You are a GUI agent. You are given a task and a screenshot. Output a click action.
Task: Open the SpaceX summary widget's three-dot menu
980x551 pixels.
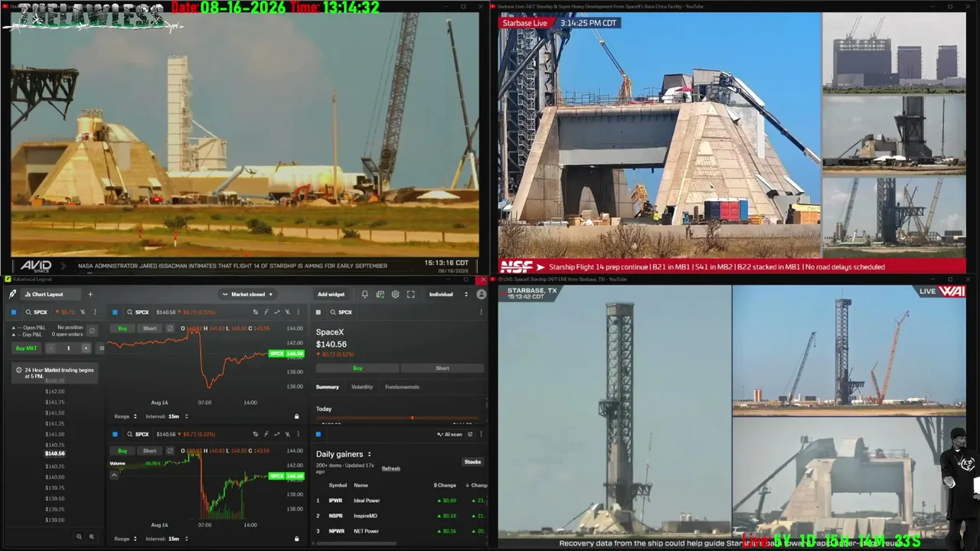click(x=481, y=312)
